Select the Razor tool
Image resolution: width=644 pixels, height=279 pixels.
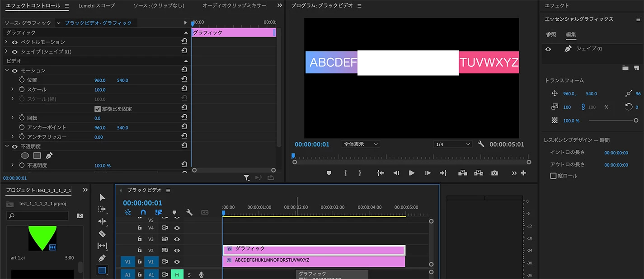(x=102, y=234)
